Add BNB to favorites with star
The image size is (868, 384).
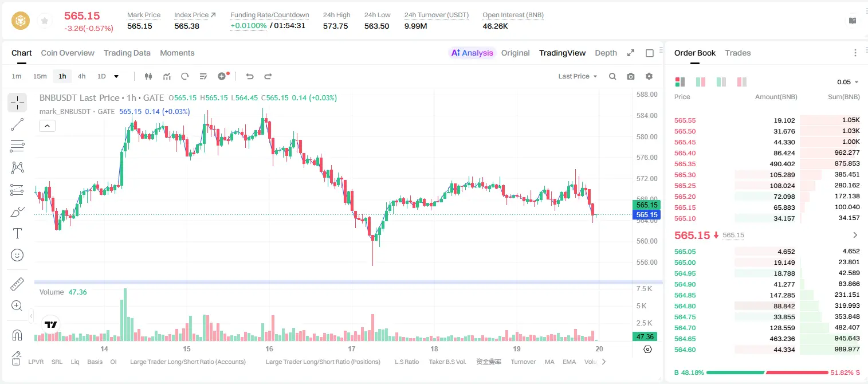(44, 21)
